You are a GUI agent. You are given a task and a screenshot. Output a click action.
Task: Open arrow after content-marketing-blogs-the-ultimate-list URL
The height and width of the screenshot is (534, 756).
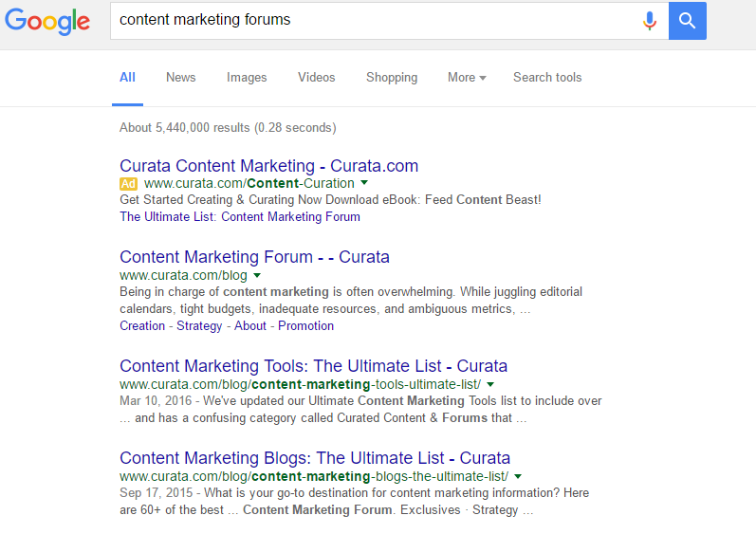pyautogui.click(x=518, y=476)
